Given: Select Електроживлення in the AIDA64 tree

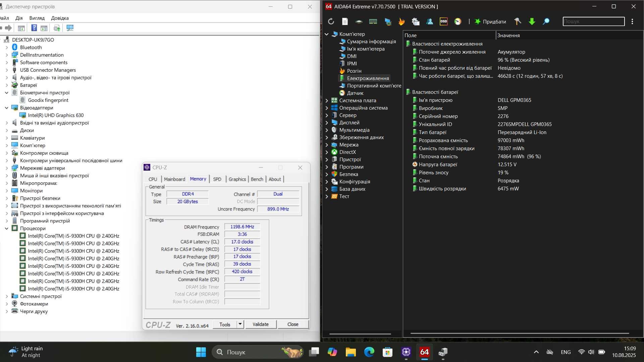Looking at the screenshot, I should click(368, 78).
